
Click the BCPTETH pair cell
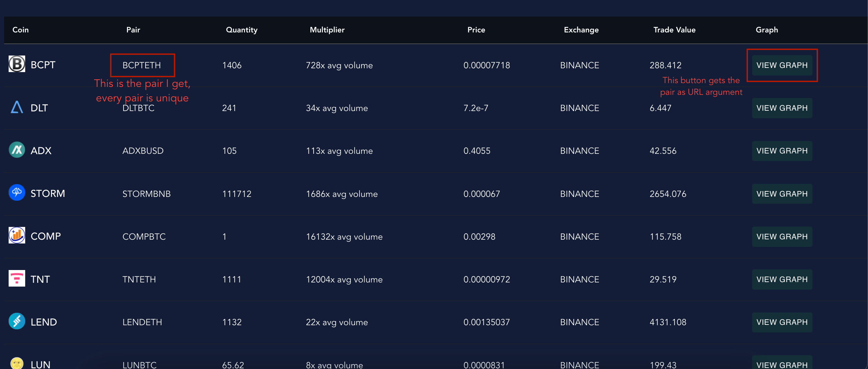pos(142,65)
